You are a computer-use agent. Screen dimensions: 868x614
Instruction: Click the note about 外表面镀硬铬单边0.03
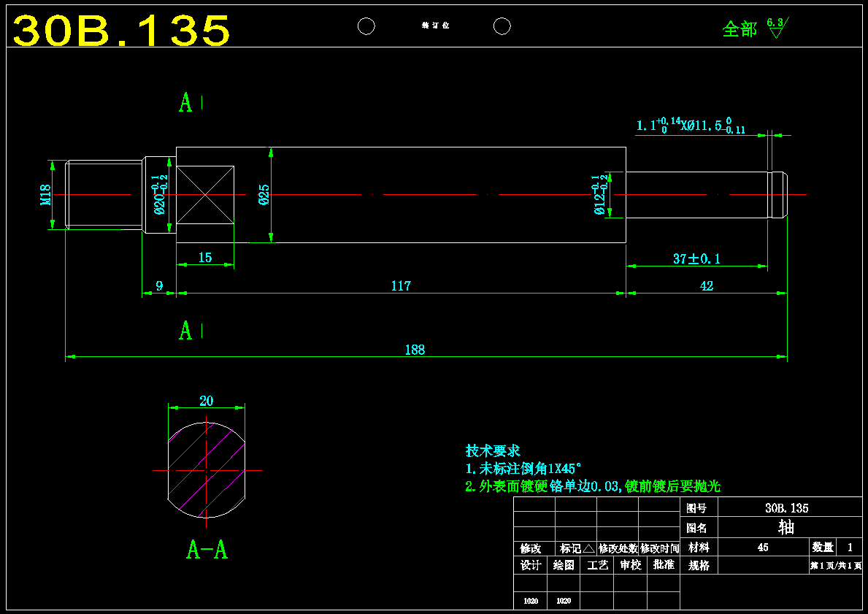click(x=593, y=486)
